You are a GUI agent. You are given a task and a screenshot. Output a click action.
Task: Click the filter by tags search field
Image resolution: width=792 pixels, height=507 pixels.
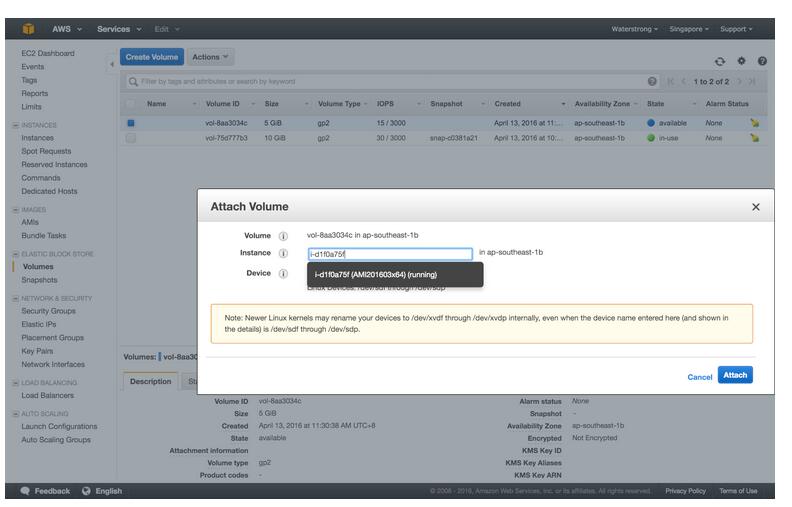(389, 82)
